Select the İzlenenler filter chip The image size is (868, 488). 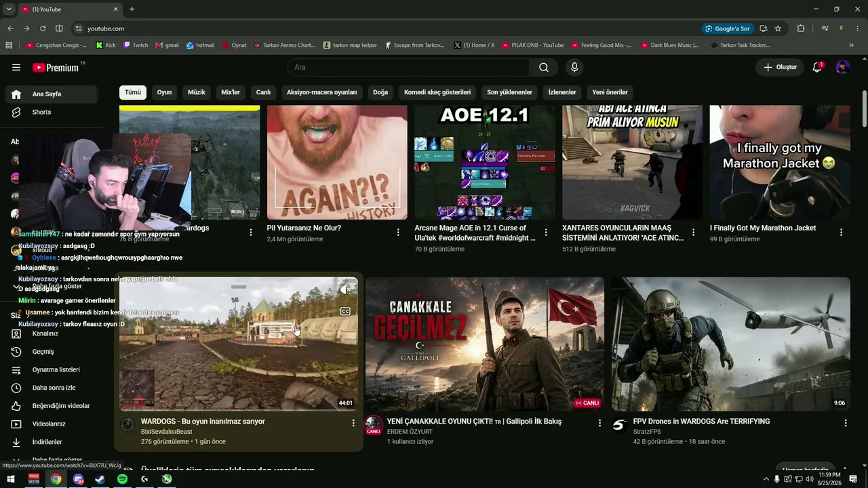pyautogui.click(x=562, y=92)
